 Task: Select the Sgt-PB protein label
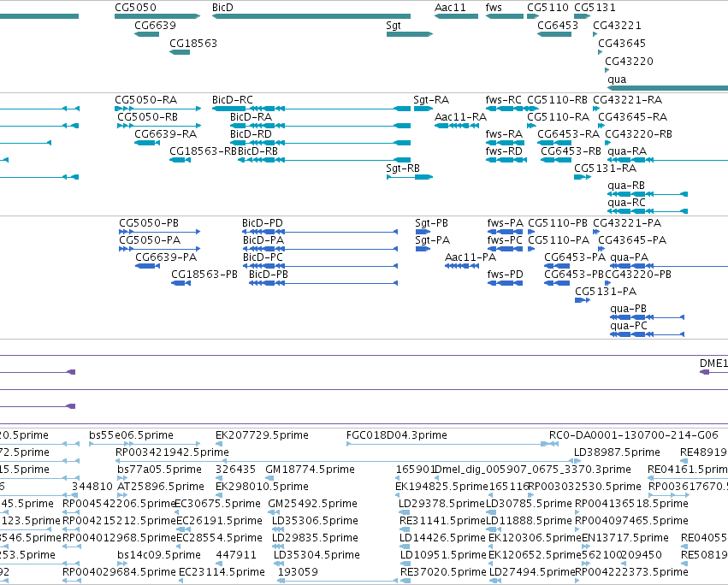tap(431, 223)
